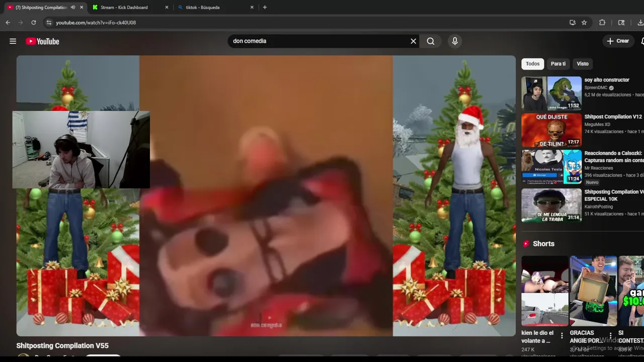Visit the SpreenDMC channel name

(596, 87)
